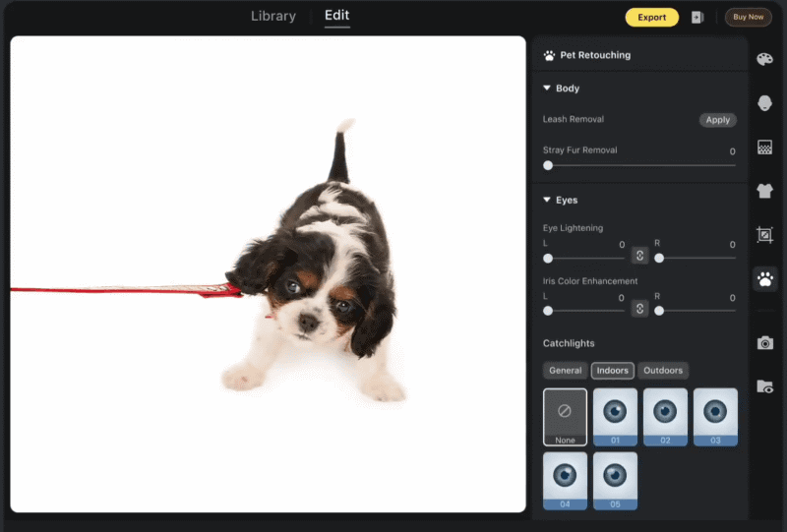Select the None catchlight option
787x532 pixels.
(x=565, y=417)
